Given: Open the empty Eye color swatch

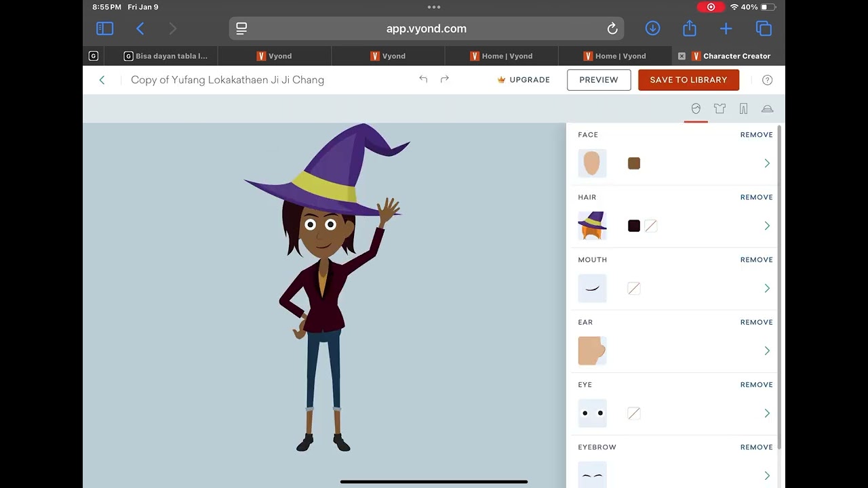Looking at the screenshot, I should click(x=634, y=413).
